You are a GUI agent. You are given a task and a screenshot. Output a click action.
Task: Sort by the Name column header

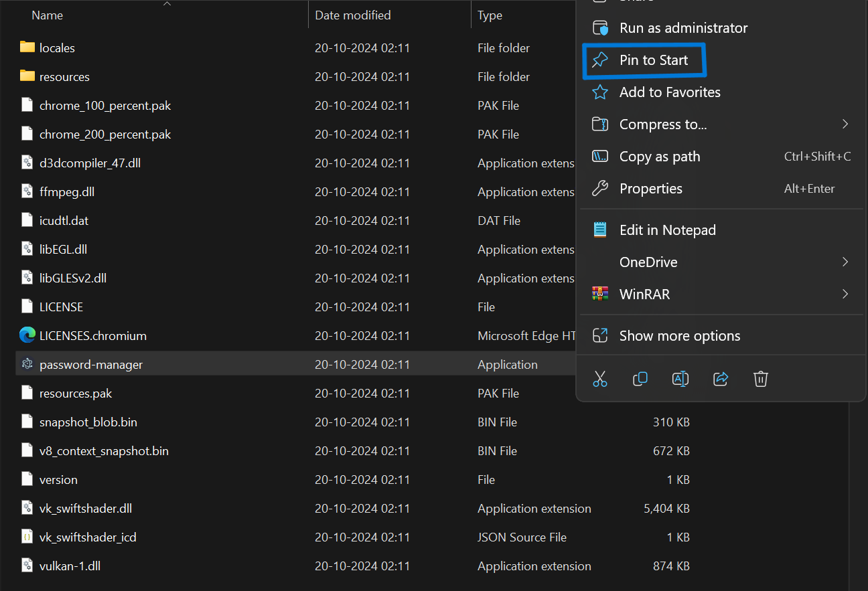(x=48, y=15)
